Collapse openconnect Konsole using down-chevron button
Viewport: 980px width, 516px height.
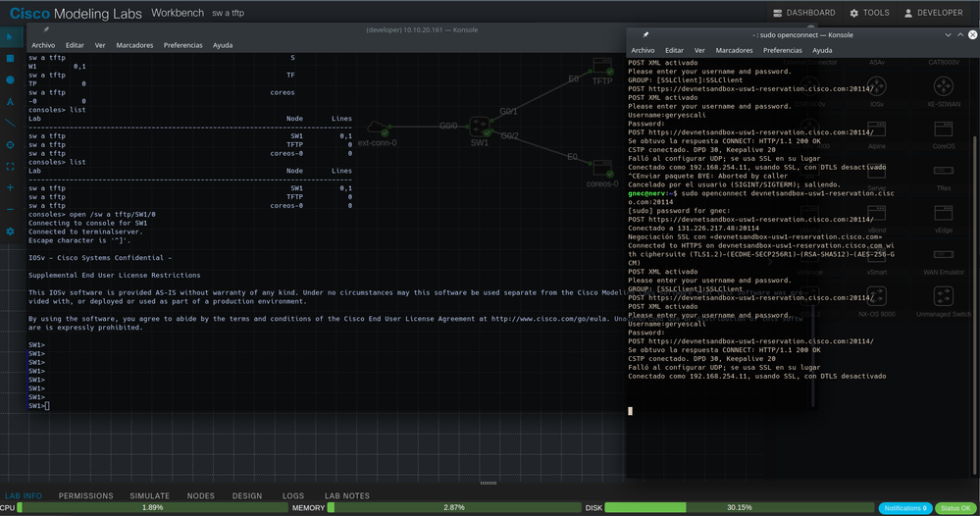pyautogui.click(x=949, y=35)
